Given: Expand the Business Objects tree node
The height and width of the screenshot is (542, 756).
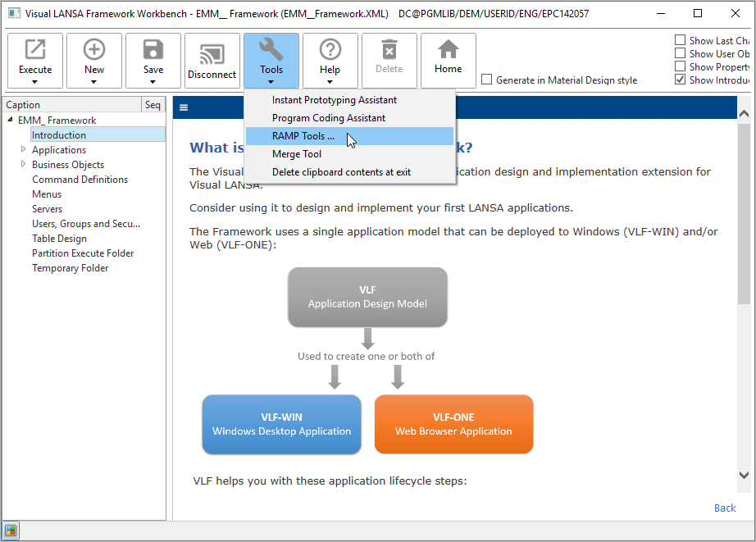Looking at the screenshot, I should pos(23,165).
